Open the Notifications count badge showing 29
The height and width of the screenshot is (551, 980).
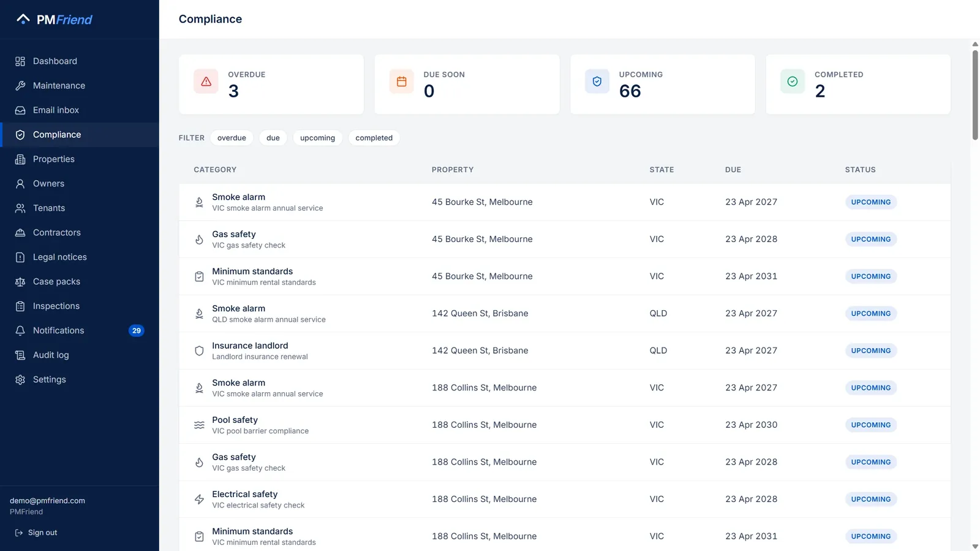[137, 331]
